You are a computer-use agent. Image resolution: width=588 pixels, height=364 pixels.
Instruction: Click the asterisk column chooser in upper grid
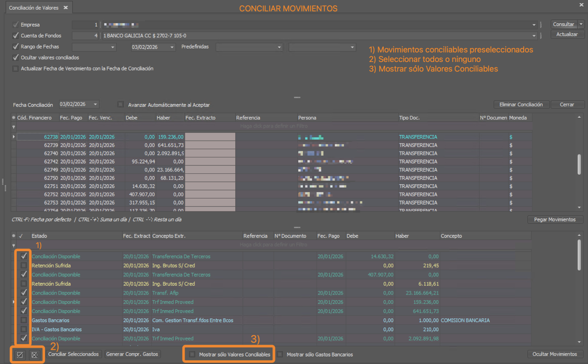coord(13,118)
